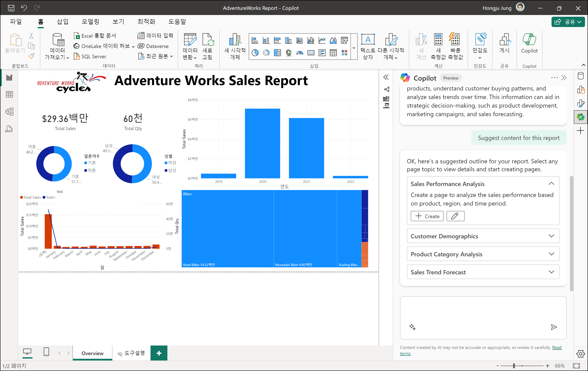The image size is (588, 371).
Task: Open the Read terms link
Action: 557,347
